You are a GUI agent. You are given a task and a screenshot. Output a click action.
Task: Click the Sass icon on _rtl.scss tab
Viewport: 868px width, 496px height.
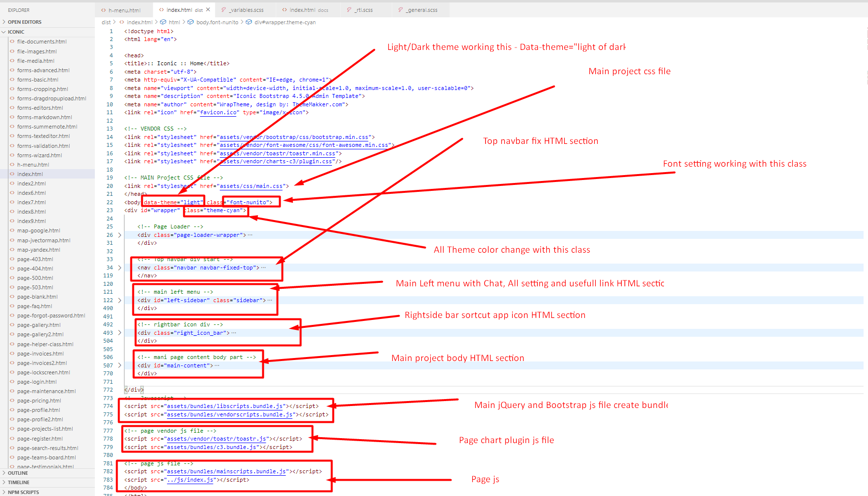(x=349, y=10)
